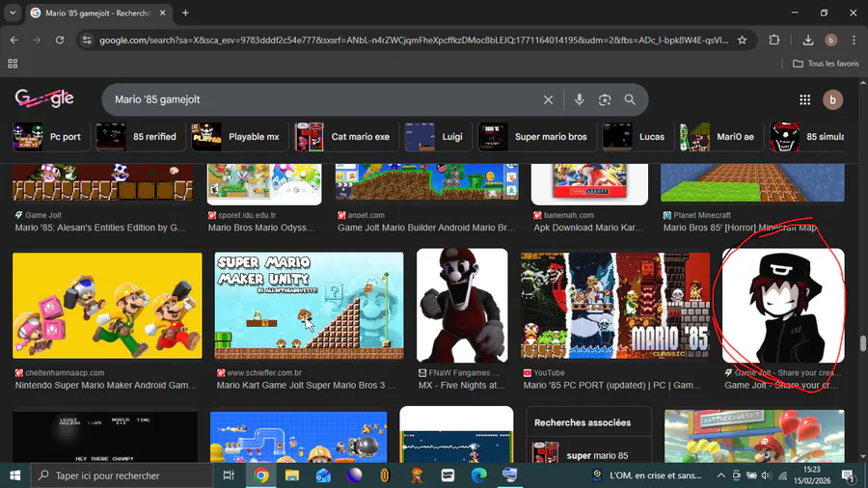Screen dimensions: 868x488
Task: Filter results by Lucas chip
Action: [637, 137]
